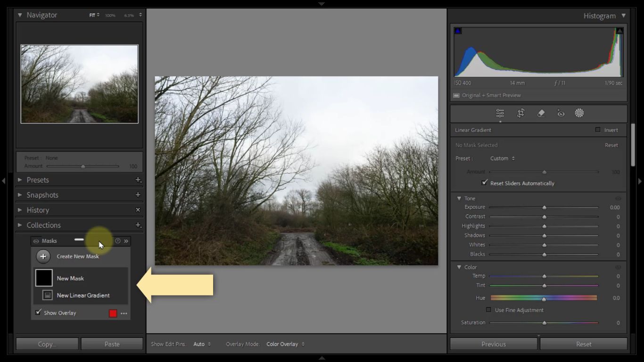
Task: Choose the Healing eraser tool
Action: click(541, 113)
